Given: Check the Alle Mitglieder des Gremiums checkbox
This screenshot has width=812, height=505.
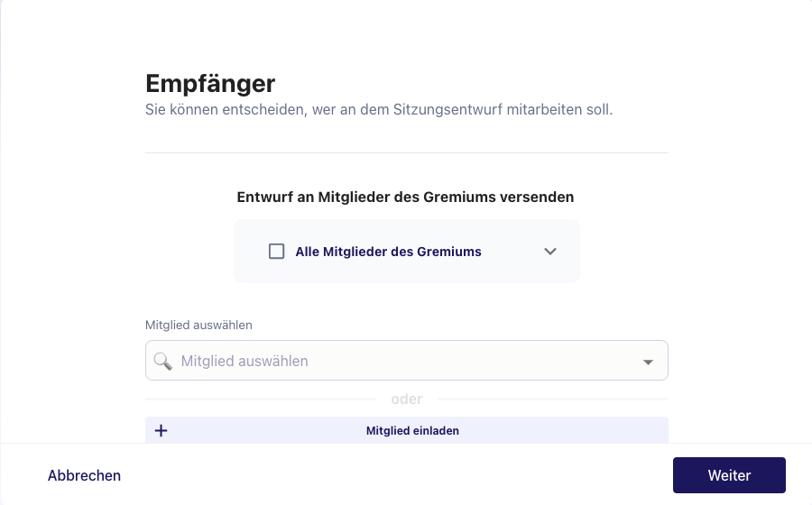Looking at the screenshot, I should [x=277, y=252].
